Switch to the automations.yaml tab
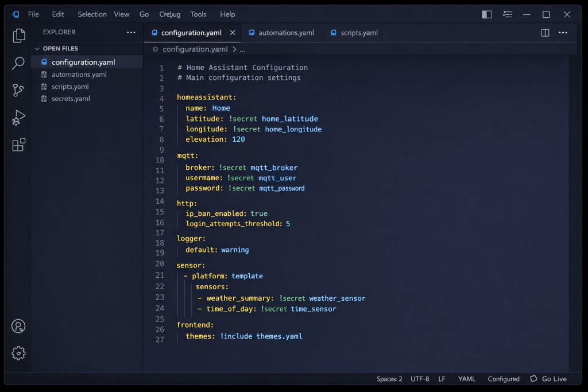 pyautogui.click(x=281, y=33)
